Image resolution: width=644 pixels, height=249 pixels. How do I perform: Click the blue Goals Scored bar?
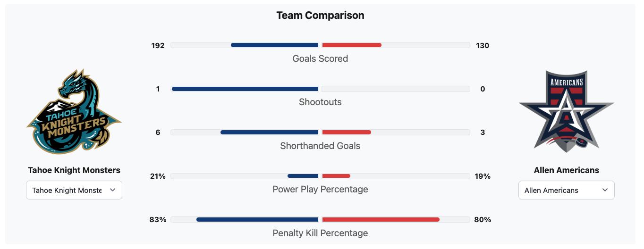(274, 45)
